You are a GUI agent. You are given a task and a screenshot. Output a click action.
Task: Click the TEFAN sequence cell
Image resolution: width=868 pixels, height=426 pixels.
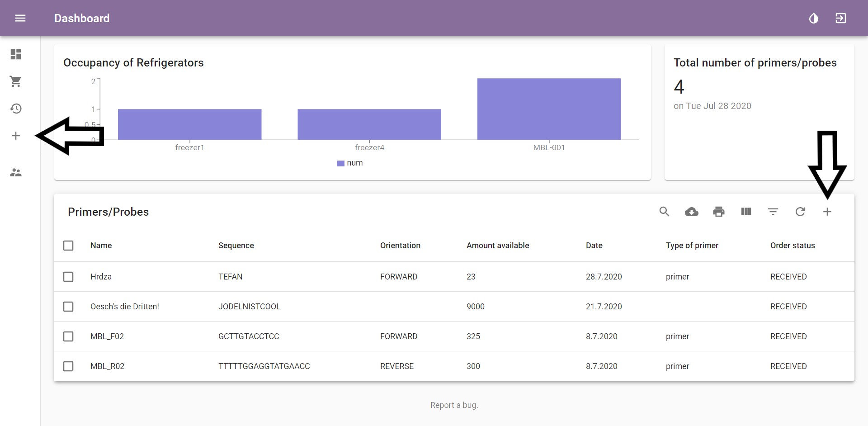(x=230, y=277)
